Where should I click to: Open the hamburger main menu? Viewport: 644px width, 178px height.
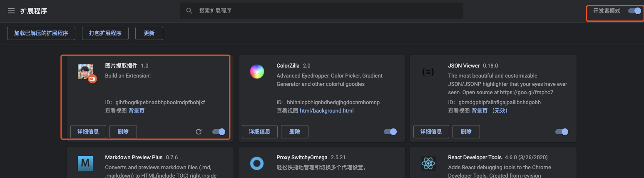coord(11,11)
